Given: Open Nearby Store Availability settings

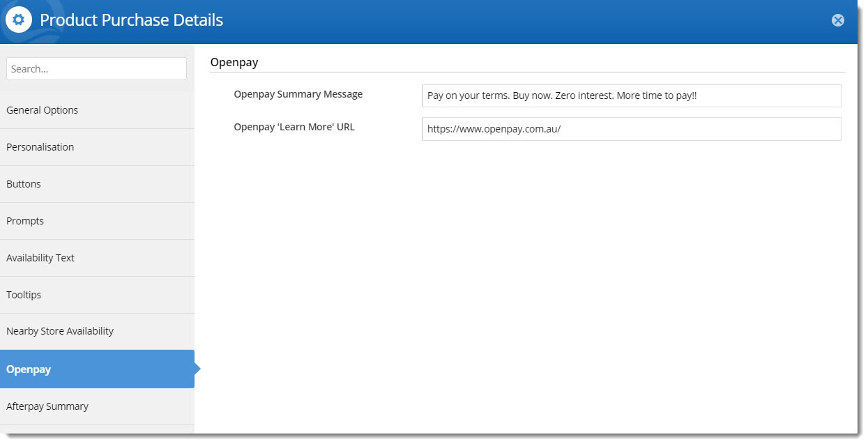Looking at the screenshot, I should tap(97, 331).
